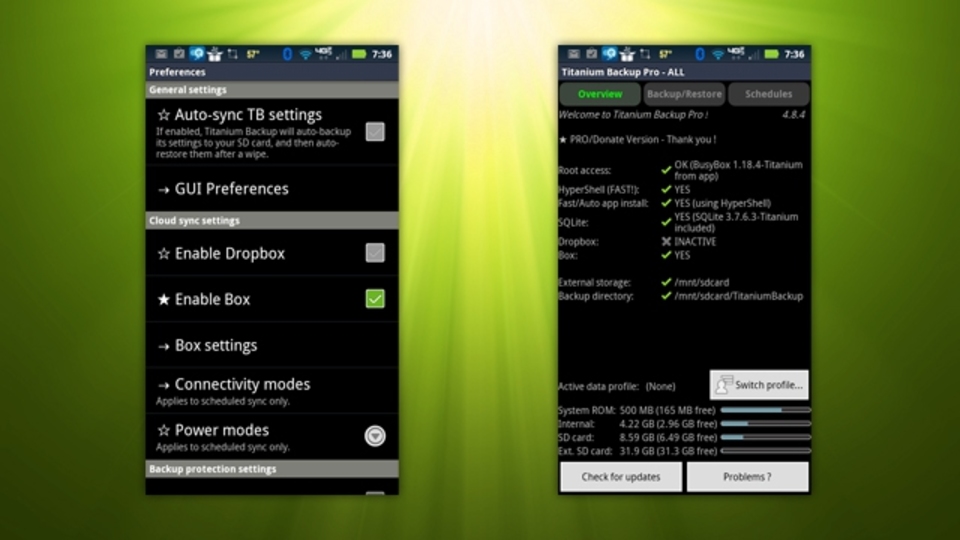Click Check for updates button

pos(621,477)
